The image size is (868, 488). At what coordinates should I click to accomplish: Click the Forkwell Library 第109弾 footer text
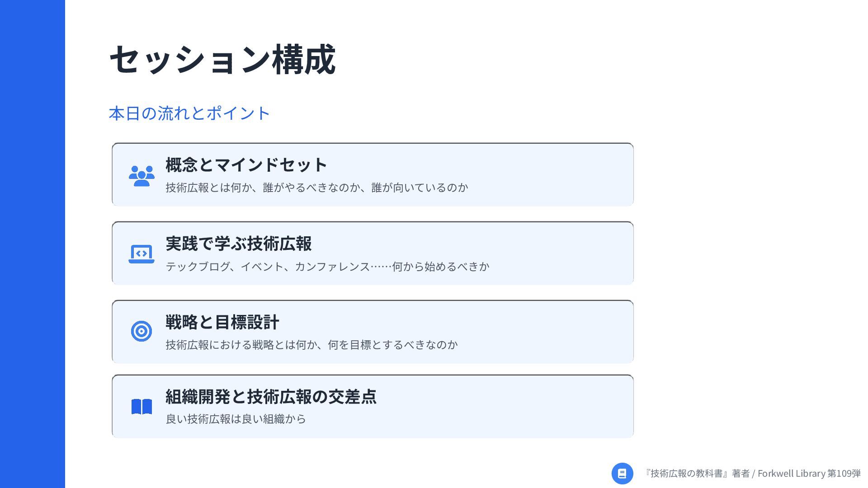pyautogui.click(x=809, y=474)
